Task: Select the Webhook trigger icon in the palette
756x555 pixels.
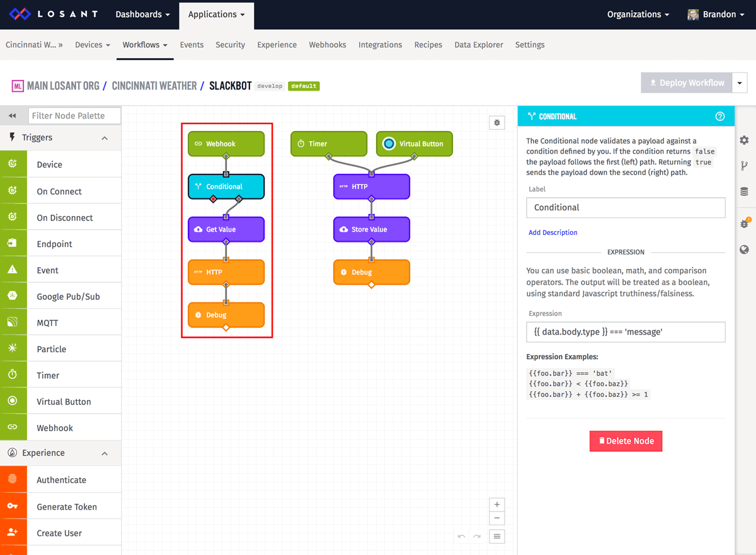Action: (13, 428)
